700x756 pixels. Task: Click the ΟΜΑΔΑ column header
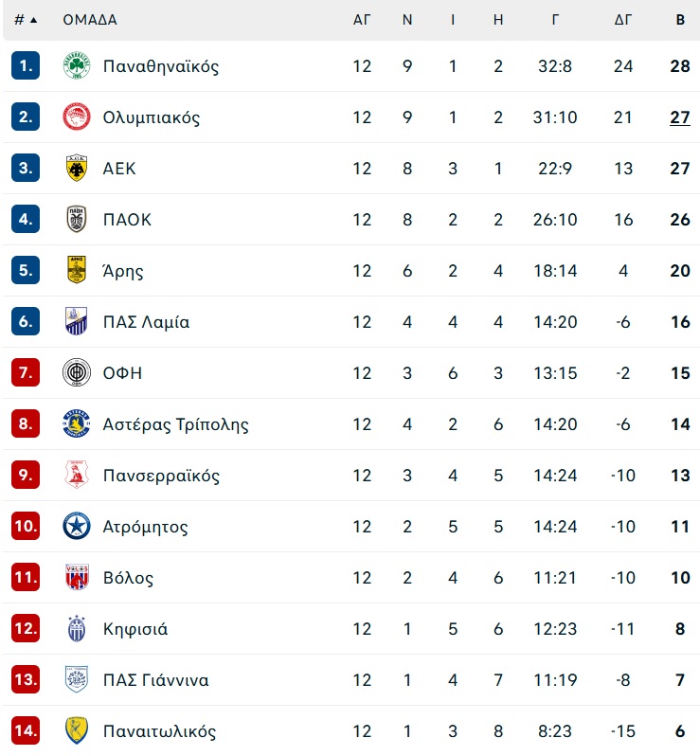pos(90,20)
